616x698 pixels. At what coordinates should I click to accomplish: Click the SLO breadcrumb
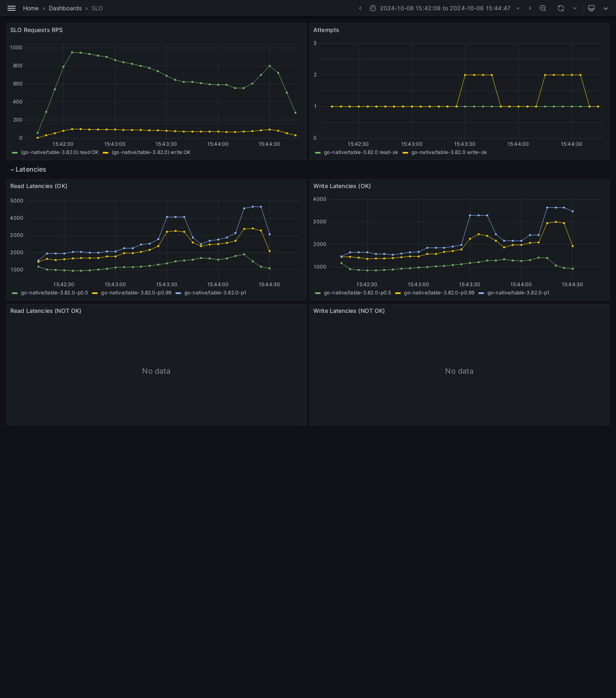click(97, 8)
